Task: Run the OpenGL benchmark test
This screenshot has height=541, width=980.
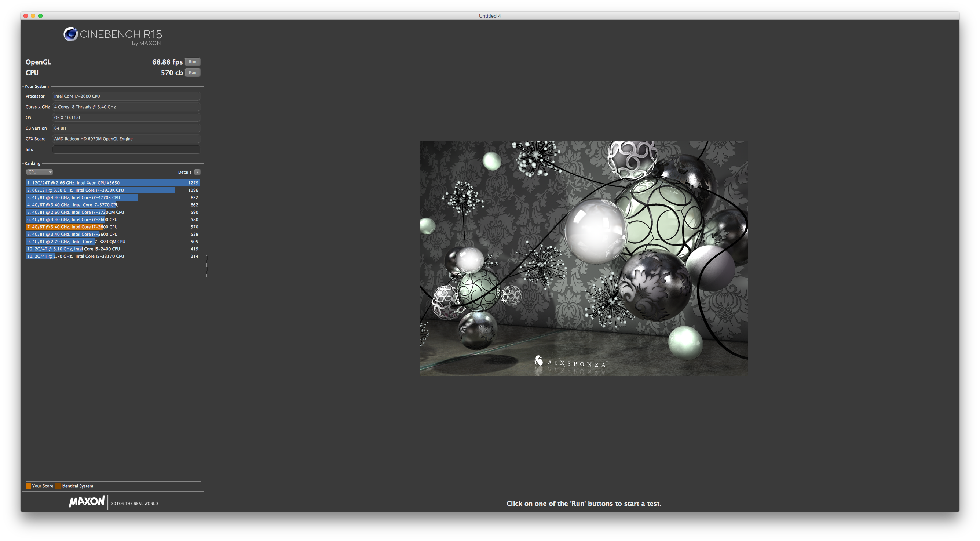Action: [x=193, y=62]
